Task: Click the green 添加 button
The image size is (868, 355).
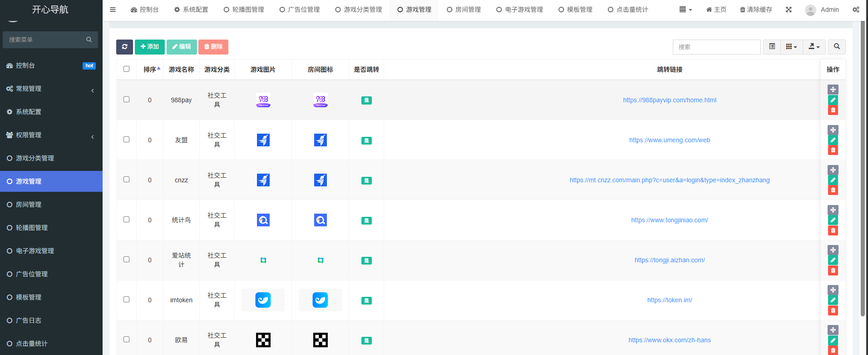Action: (150, 47)
